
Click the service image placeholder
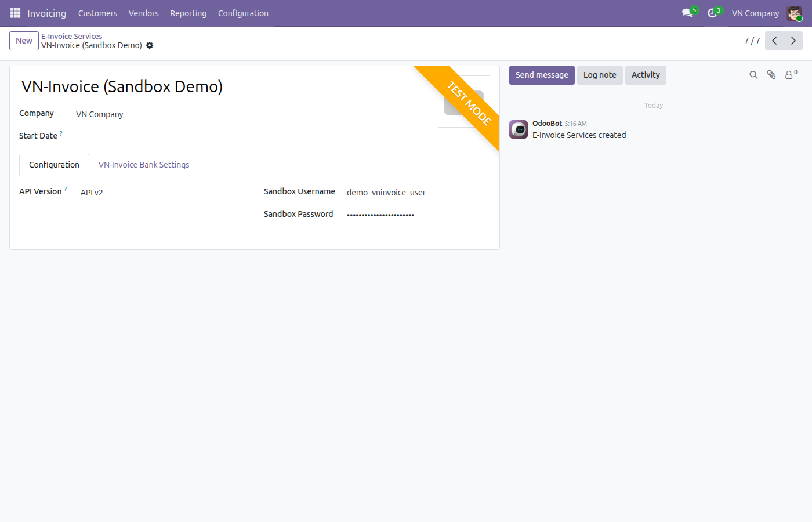464,101
